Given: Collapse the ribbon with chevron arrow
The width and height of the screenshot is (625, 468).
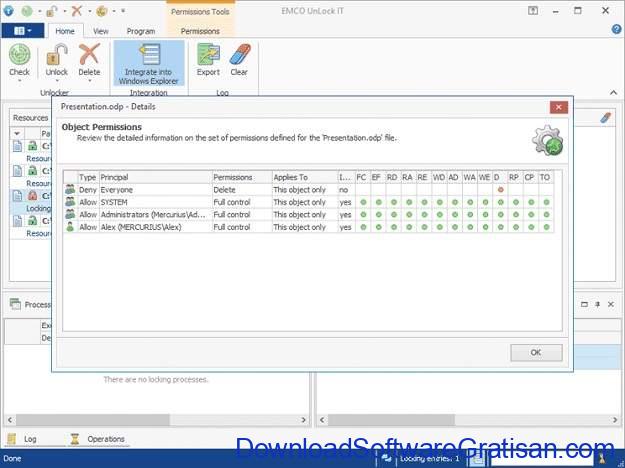Looking at the screenshot, I should pos(613,92).
